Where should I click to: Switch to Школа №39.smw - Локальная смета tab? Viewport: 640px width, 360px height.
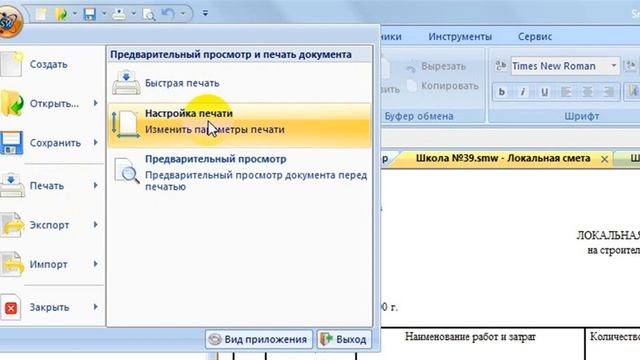click(x=503, y=158)
